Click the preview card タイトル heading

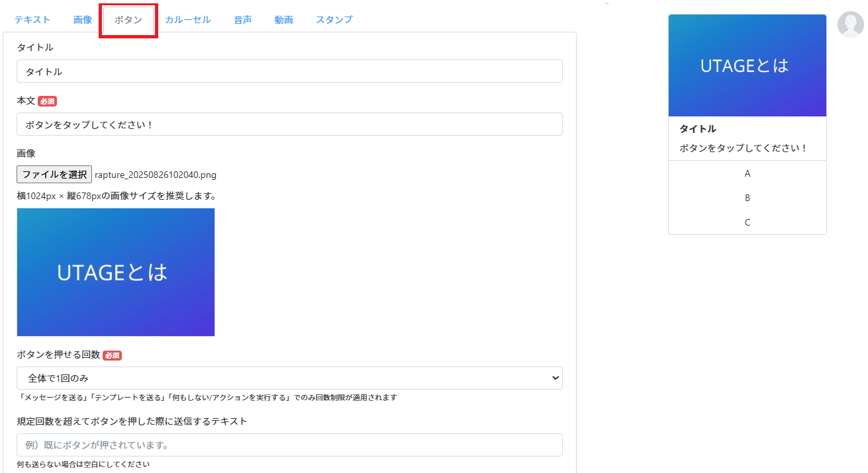point(698,129)
